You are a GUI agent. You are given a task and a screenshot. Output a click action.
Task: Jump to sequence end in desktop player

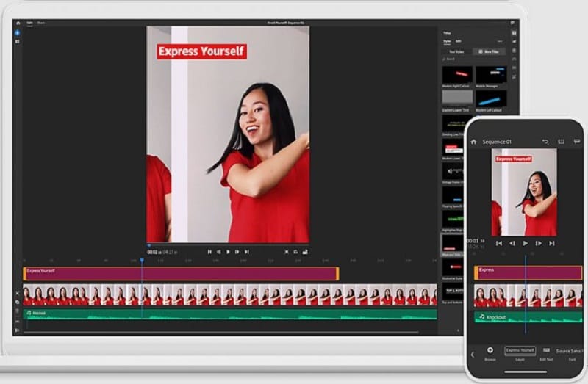click(247, 252)
